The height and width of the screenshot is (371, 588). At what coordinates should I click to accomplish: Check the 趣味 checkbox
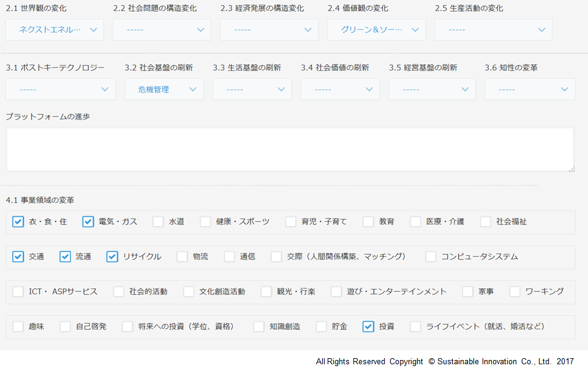point(18,327)
